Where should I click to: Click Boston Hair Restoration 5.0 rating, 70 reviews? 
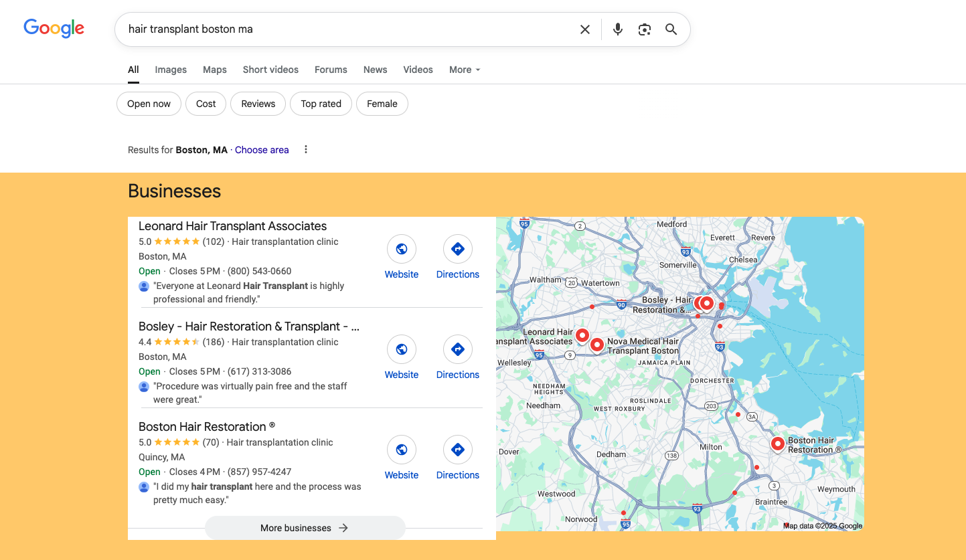(x=179, y=442)
